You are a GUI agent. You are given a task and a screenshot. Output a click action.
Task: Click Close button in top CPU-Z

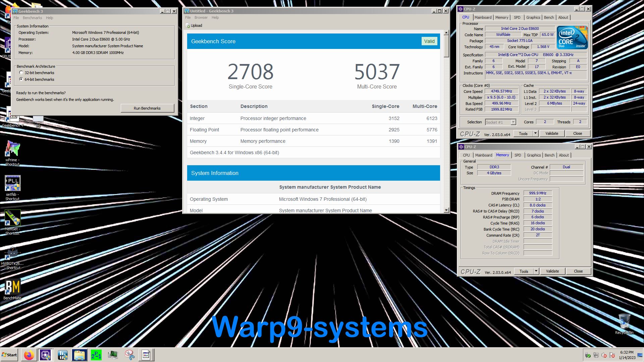tap(578, 133)
